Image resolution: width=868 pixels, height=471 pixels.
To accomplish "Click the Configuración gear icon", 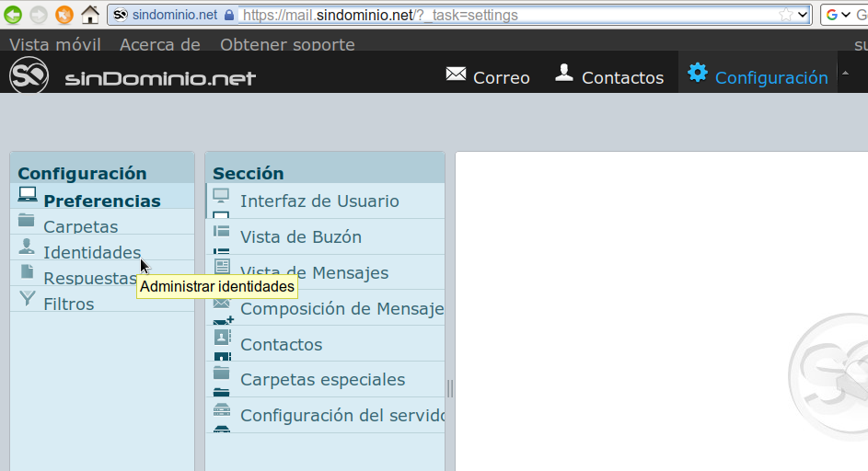I will pos(698,74).
